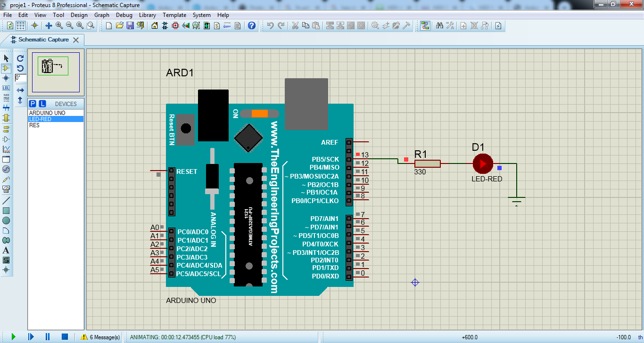The image size is (644, 343).
Task: Choose the Wire Label (LBL) tool
Action: [6, 88]
